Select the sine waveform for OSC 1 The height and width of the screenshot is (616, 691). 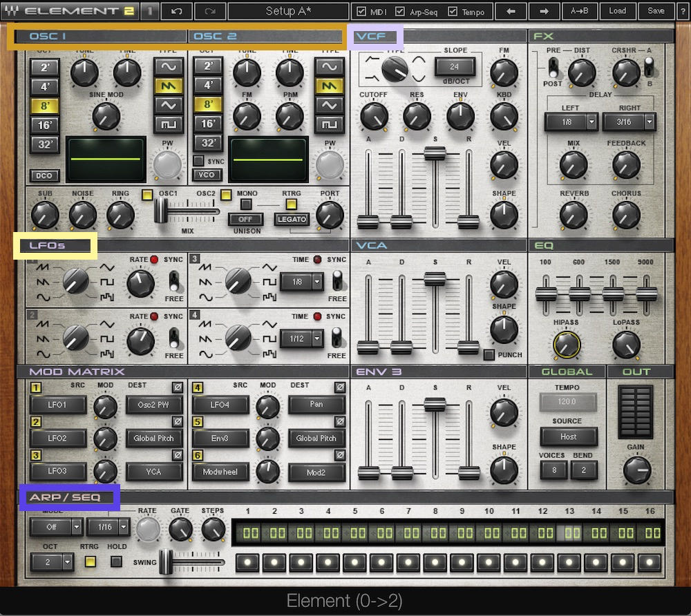[169, 66]
